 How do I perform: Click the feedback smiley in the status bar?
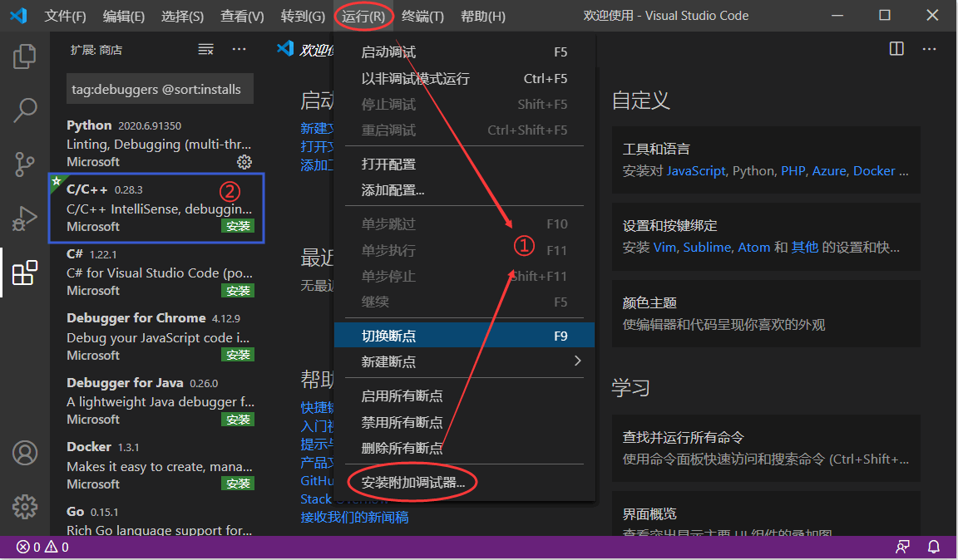902,547
